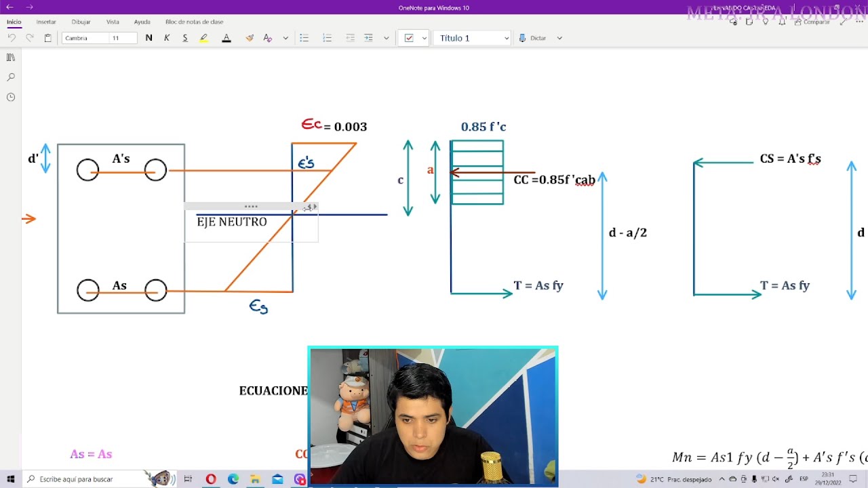Select the 'T = As fy' label under 0.85 f'c block
Viewport: 868px width, 488px height.
pos(538,285)
